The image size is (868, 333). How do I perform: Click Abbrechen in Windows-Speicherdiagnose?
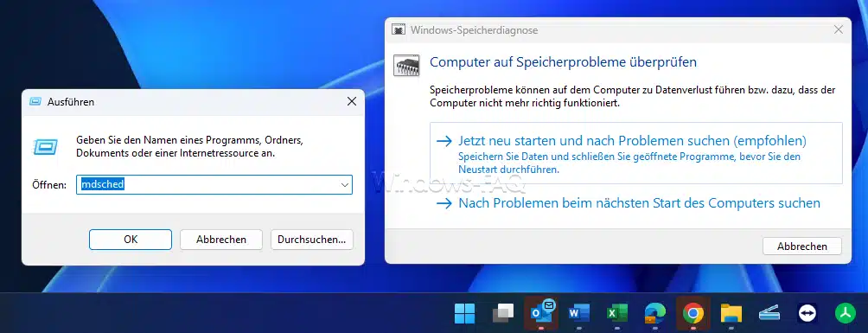(x=802, y=246)
